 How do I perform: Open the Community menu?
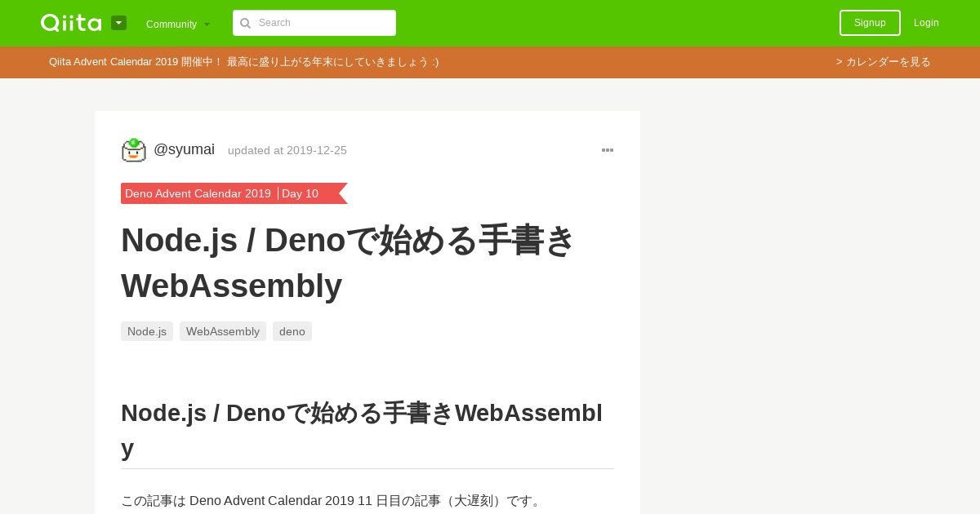tap(177, 24)
